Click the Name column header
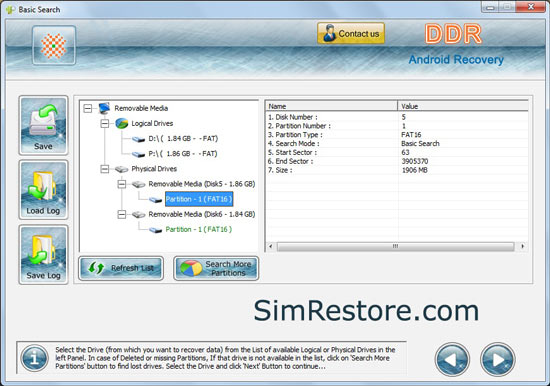Viewport: 550px width, 386px height. [332, 106]
